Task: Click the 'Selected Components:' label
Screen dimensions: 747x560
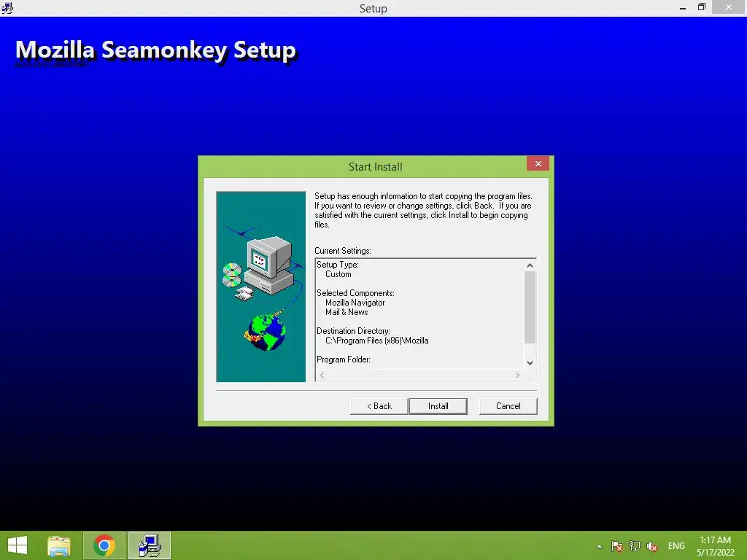Action: coord(355,293)
